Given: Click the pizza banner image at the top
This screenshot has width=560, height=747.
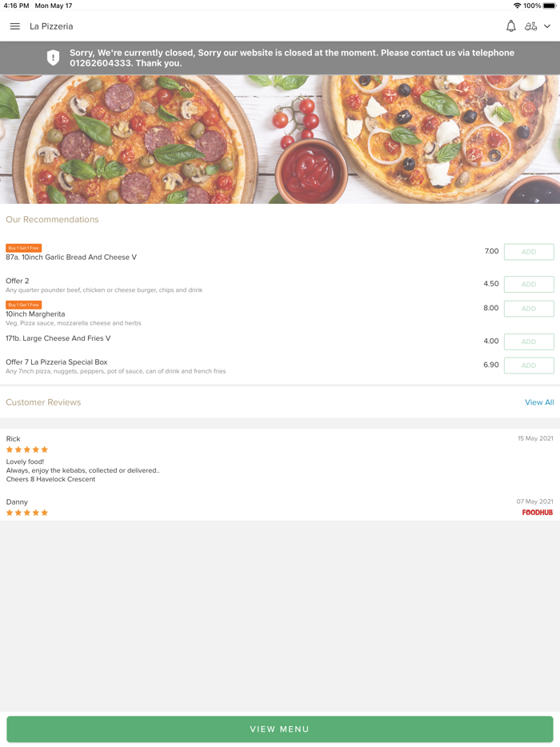Looking at the screenshot, I should 280,138.
